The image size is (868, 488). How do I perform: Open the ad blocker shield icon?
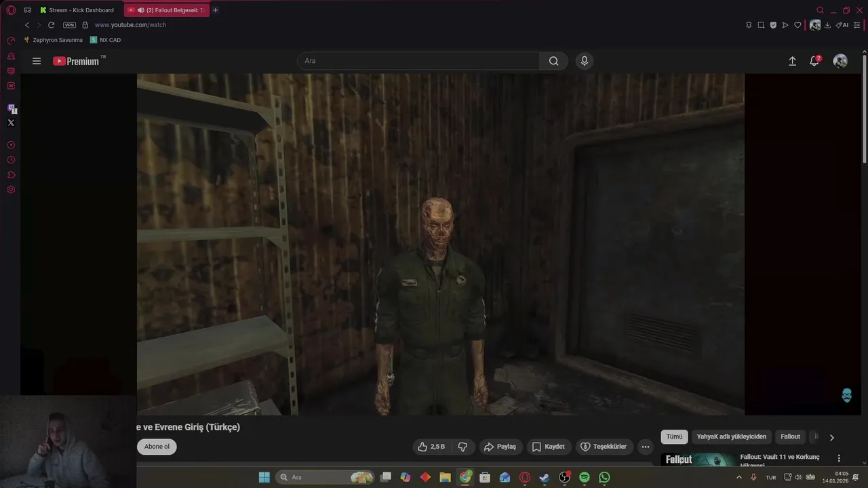coord(773,25)
